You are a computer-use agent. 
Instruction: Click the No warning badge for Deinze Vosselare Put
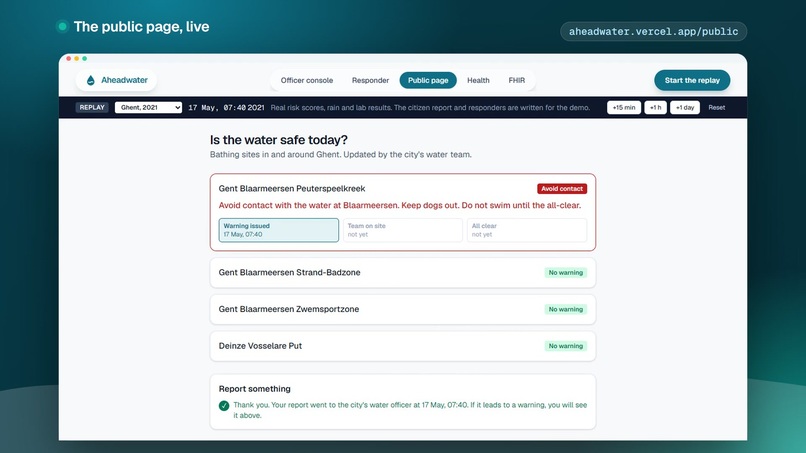tap(565, 346)
